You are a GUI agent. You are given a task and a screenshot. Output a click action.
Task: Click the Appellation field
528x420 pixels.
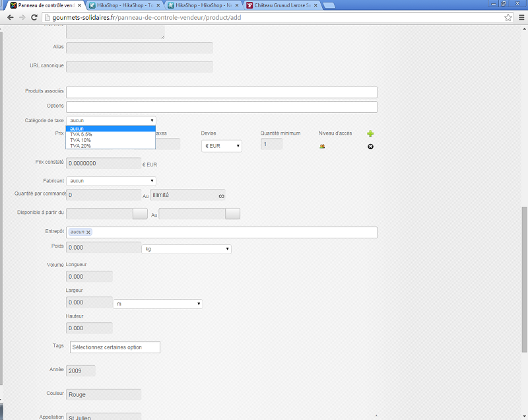point(104,417)
